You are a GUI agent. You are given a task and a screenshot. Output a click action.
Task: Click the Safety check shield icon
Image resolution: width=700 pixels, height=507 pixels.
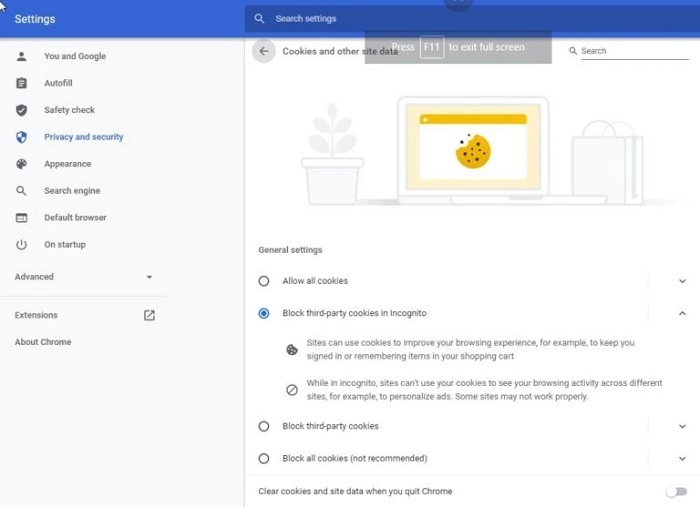click(22, 110)
